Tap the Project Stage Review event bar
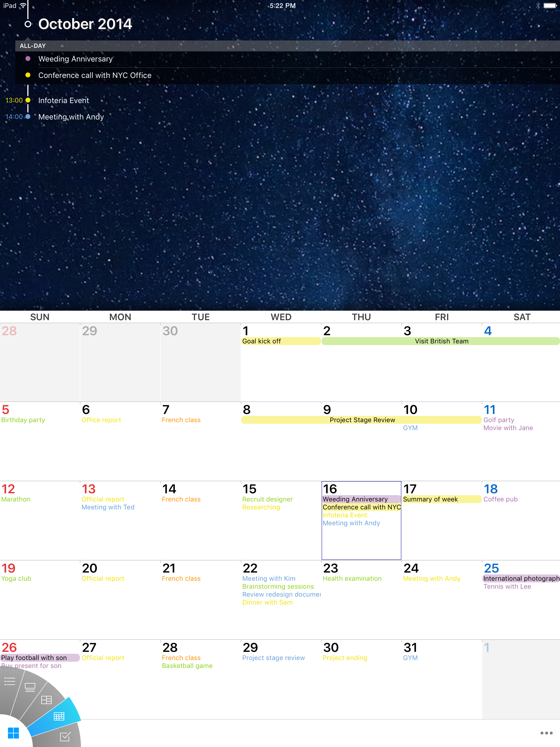 [361, 420]
